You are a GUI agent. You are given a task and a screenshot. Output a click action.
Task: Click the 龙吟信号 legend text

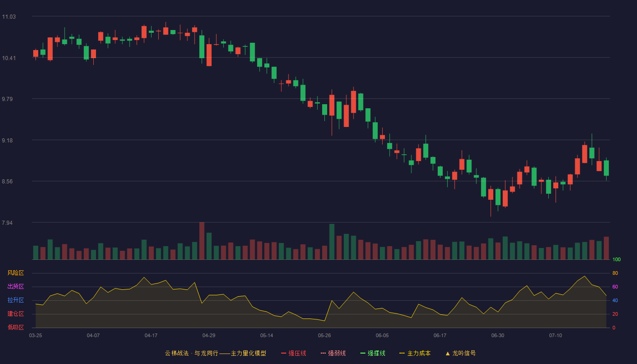[464, 353]
